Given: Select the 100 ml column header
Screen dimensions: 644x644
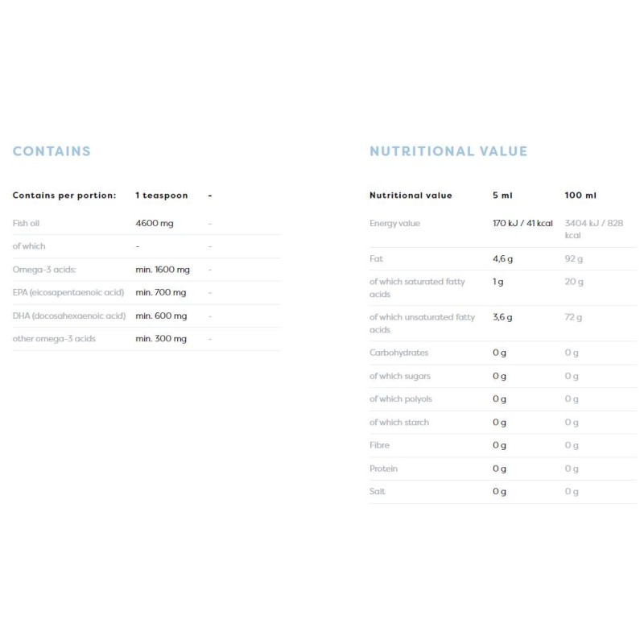Looking at the screenshot, I should [x=580, y=196].
